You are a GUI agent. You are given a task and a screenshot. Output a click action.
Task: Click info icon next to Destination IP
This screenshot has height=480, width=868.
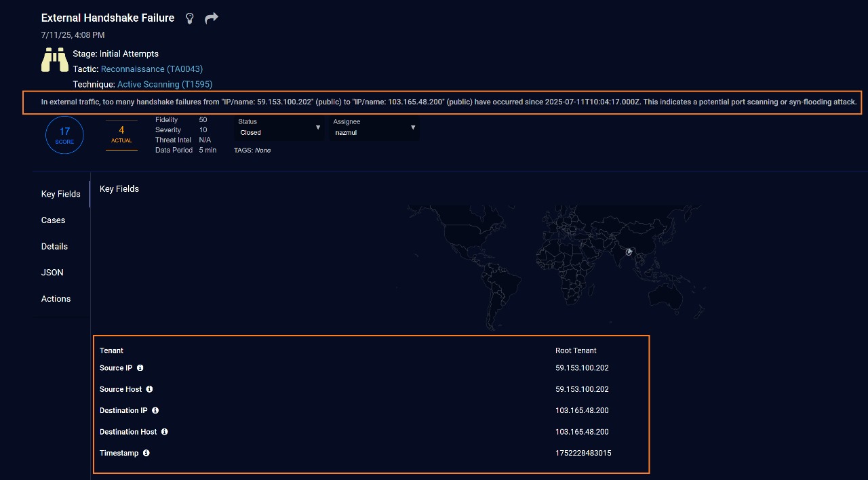[x=155, y=411]
